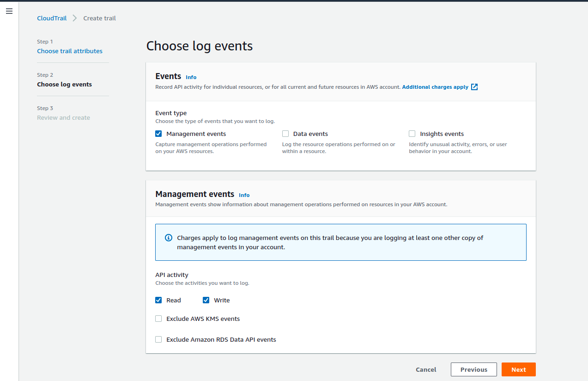
Task: Open the navigation sidebar menu
Action: [x=9, y=11]
